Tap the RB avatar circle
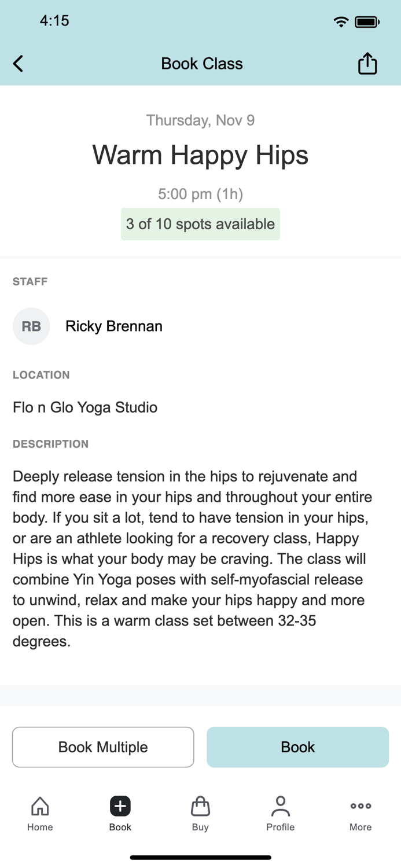Screen dimensions: 401x868 (x=31, y=326)
